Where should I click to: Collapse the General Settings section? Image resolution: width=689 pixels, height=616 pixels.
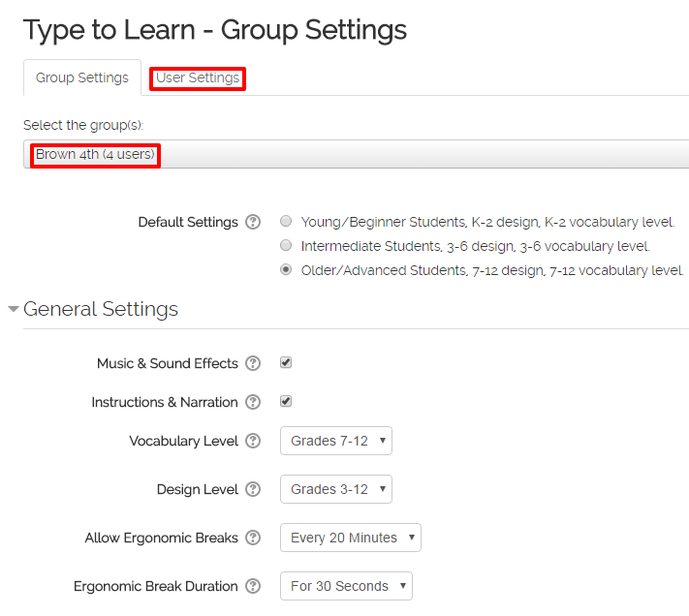click(14, 309)
